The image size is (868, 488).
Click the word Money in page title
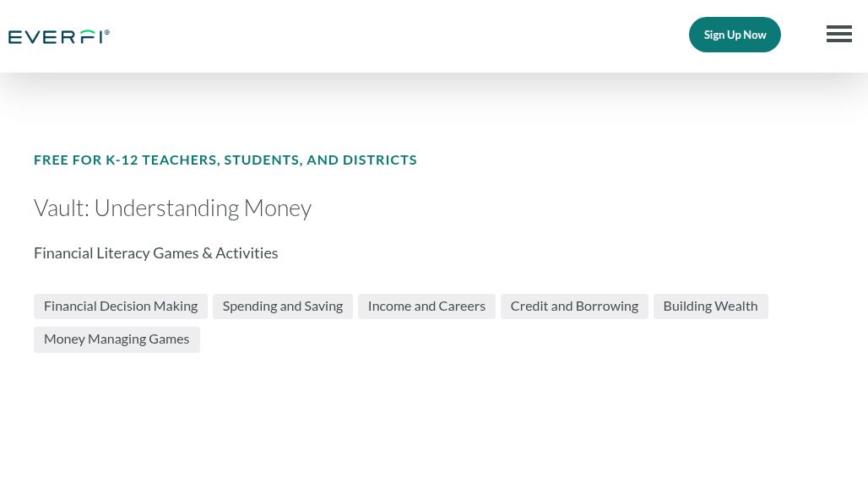pyautogui.click(x=277, y=209)
